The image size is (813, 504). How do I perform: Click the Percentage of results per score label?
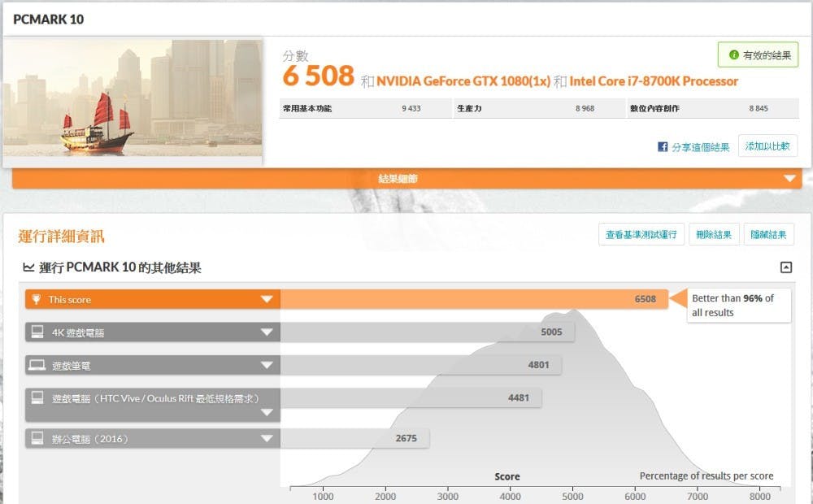(x=706, y=476)
